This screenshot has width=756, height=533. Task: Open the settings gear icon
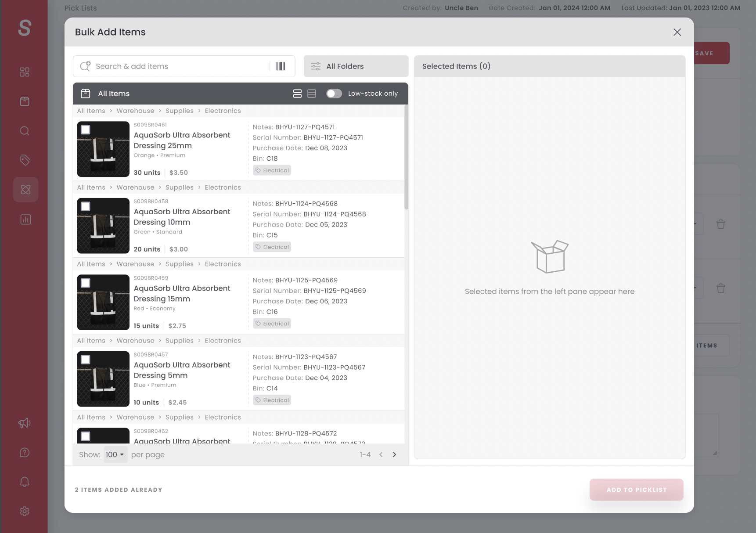click(x=24, y=511)
